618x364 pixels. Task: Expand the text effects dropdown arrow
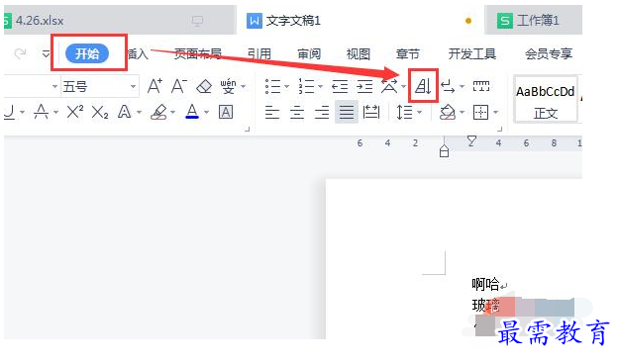[x=139, y=113]
